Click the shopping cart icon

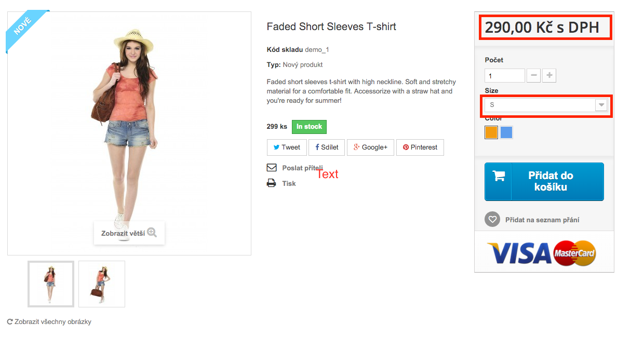[x=499, y=176]
